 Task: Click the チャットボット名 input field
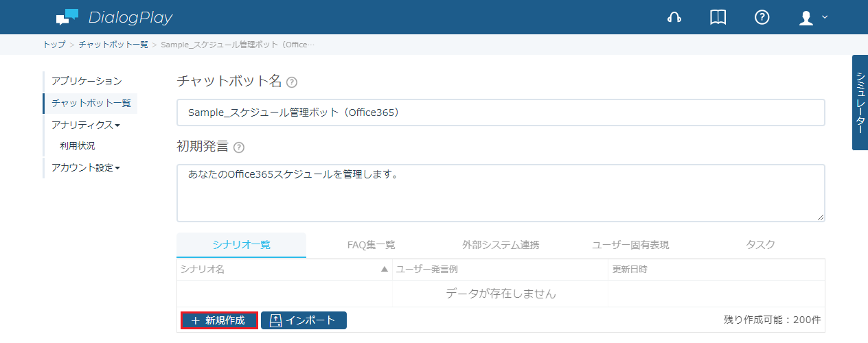501,113
